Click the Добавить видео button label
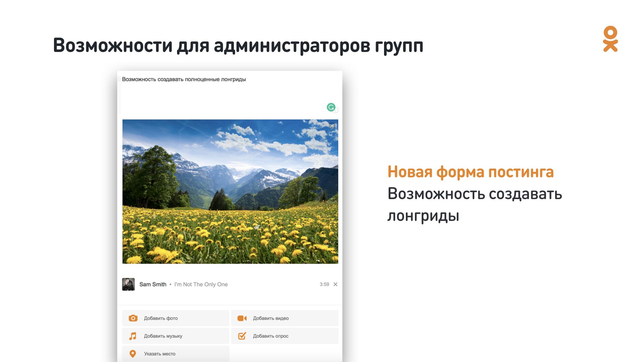Image resolution: width=644 pixels, height=362 pixels. (x=271, y=318)
